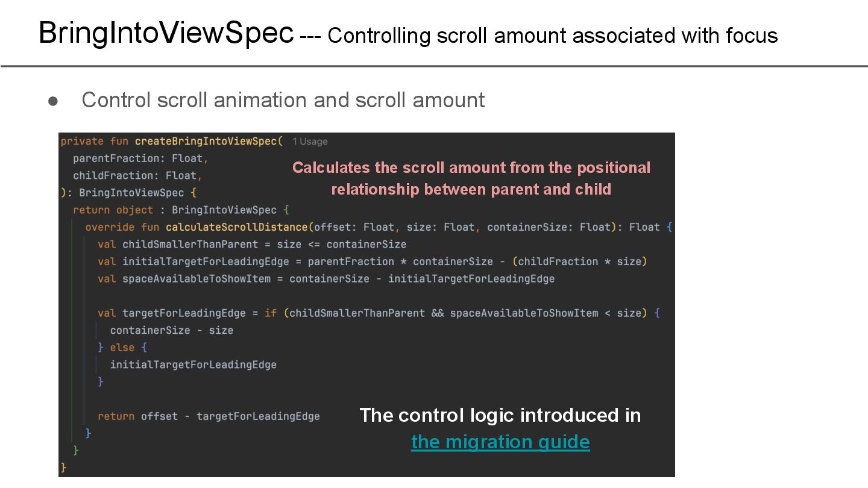The image size is (868, 488).
Task: Click the parentFraction parameter declaration
Action: [x=140, y=158]
